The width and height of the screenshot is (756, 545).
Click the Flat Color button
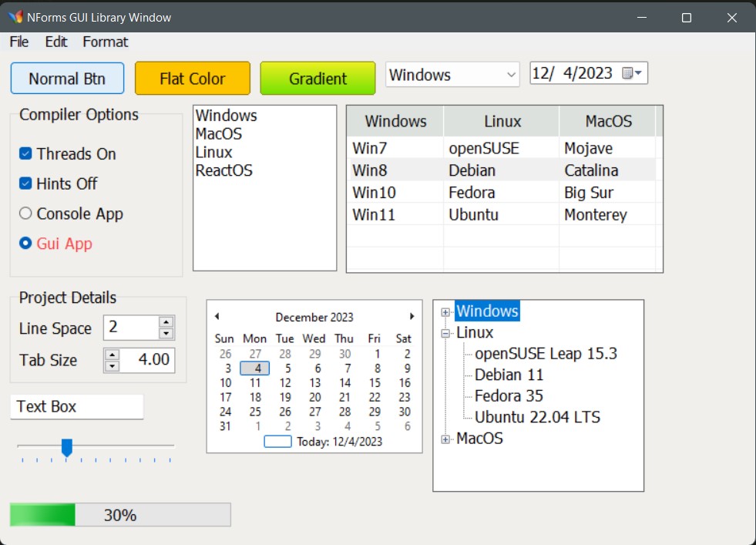(193, 78)
